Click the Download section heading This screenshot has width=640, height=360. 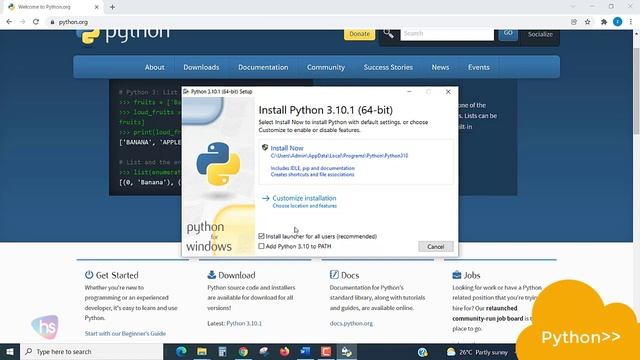pyautogui.click(x=236, y=275)
